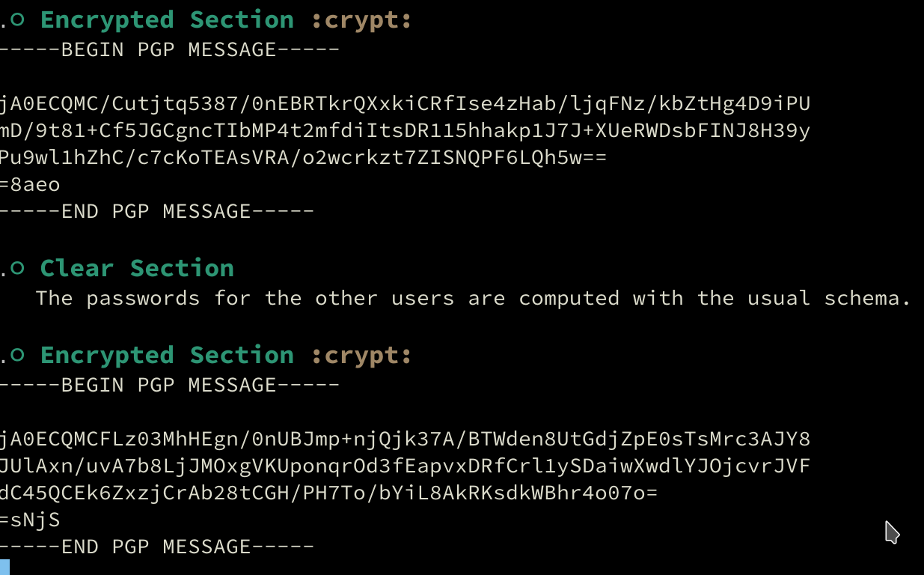Click the =8aeo checksum line
The width and height of the screenshot is (924, 575).
tap(30, 184)
